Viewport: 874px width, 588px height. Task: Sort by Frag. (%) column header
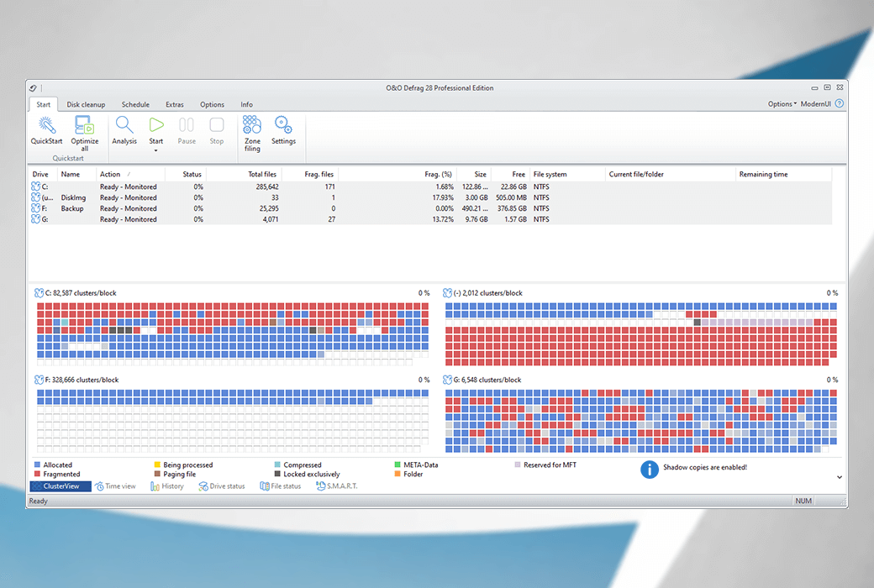(397, 175)
